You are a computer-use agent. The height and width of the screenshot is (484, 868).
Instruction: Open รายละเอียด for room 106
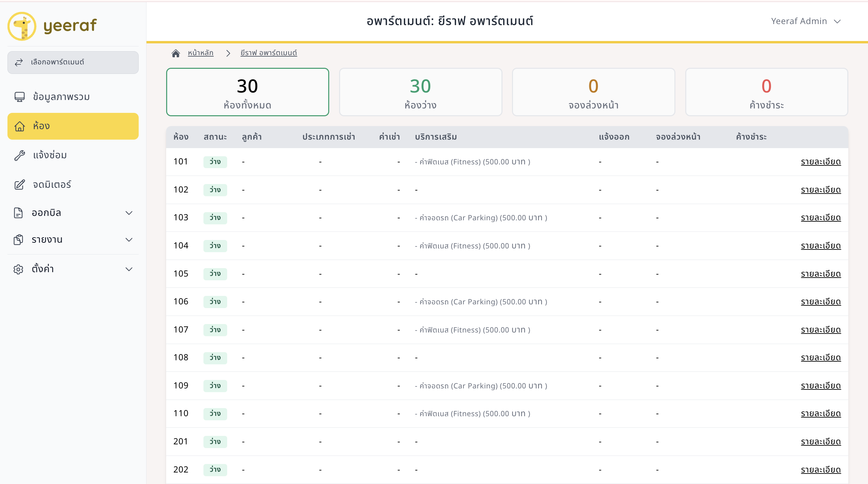click(821, 302)
